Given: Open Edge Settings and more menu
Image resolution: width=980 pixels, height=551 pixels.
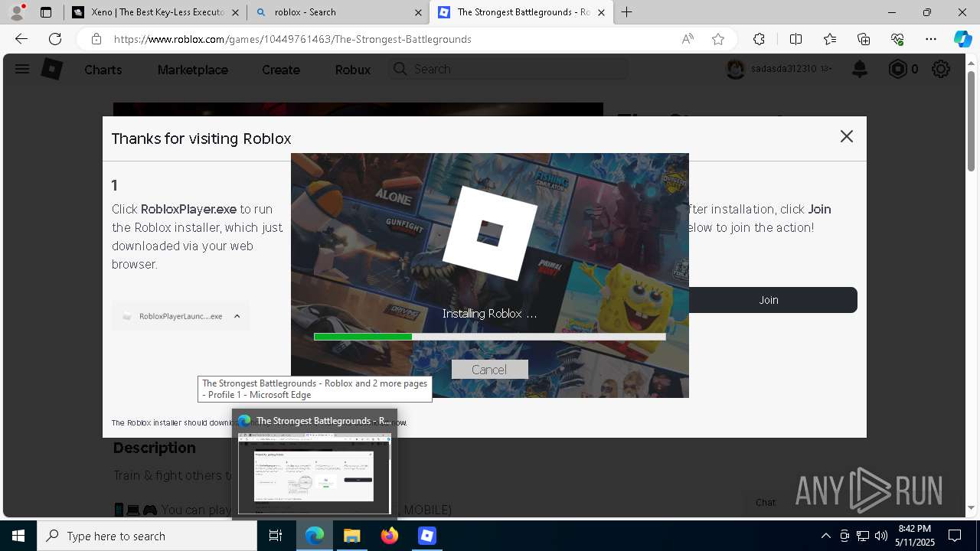Looking at the screenshot, I should [x=931, y=39].
